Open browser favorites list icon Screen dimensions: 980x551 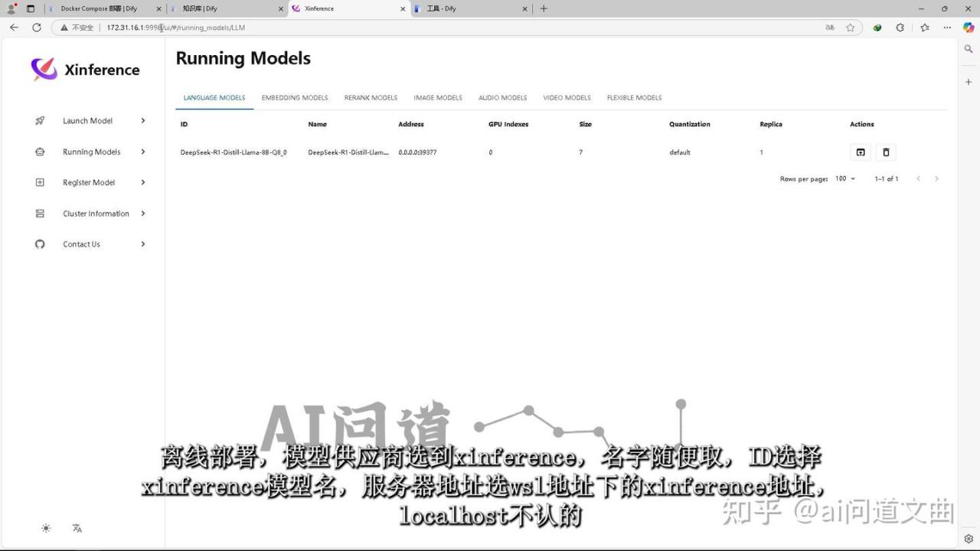925,28
